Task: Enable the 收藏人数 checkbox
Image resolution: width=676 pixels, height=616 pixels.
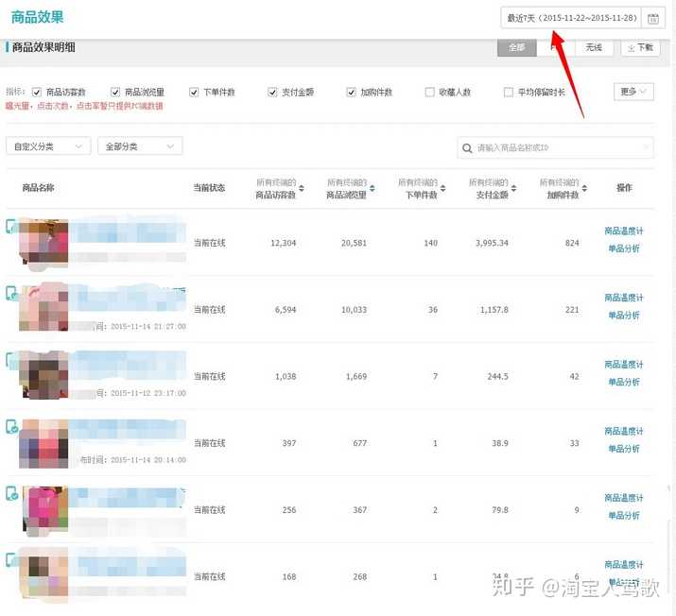Action: point(429,93)
